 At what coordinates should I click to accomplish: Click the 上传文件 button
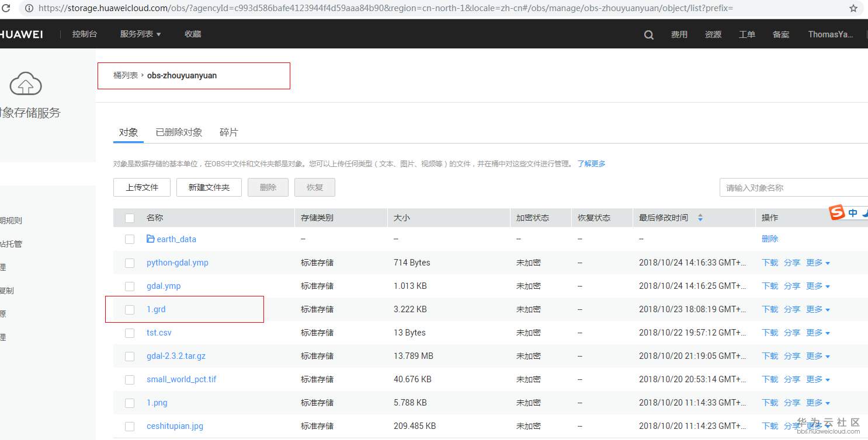(142, 187)
